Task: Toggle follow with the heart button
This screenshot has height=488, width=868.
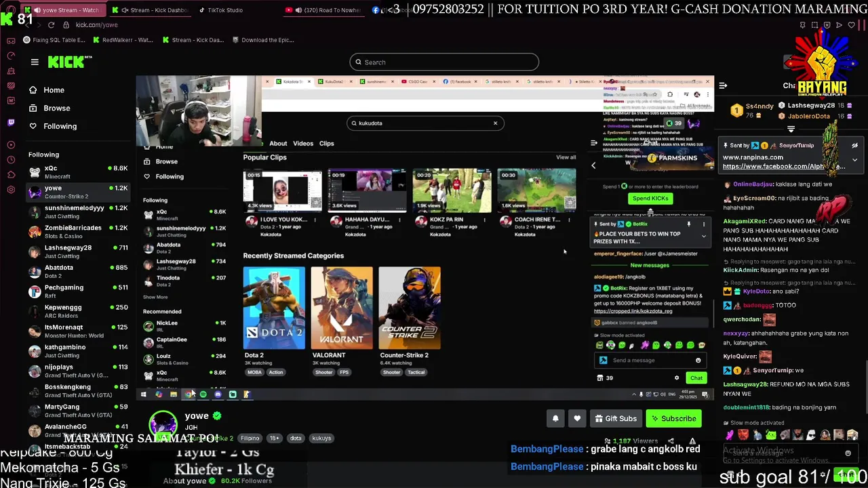Action: (577, 418)
